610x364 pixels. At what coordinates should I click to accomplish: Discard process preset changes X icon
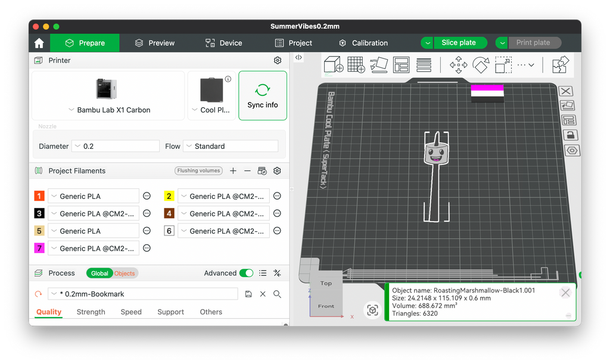coord(263,294)
